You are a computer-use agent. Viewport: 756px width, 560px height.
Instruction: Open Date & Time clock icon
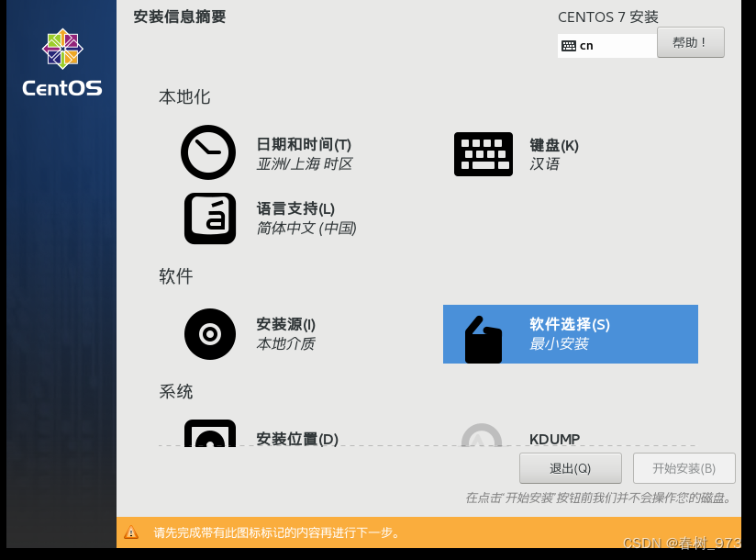tap(208, 152)
